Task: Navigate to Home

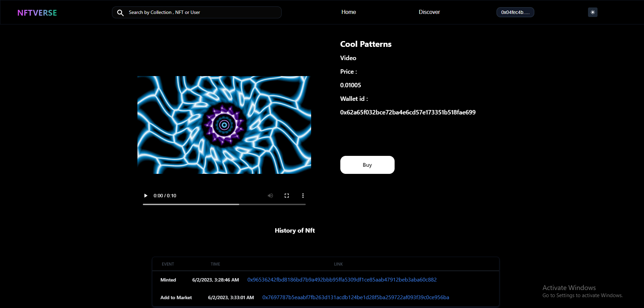Action: [x=348, y=12]
